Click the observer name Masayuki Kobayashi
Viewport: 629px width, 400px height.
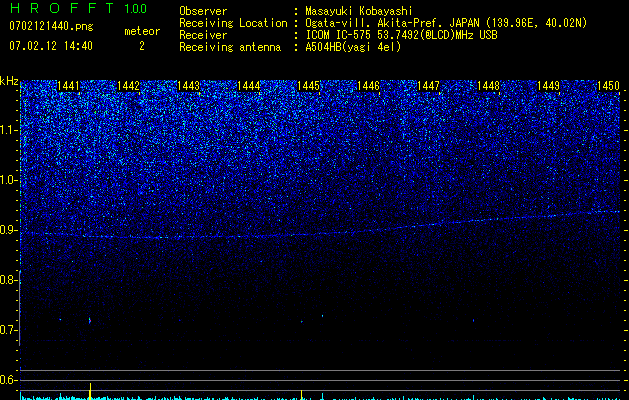(x=359, y=11)
